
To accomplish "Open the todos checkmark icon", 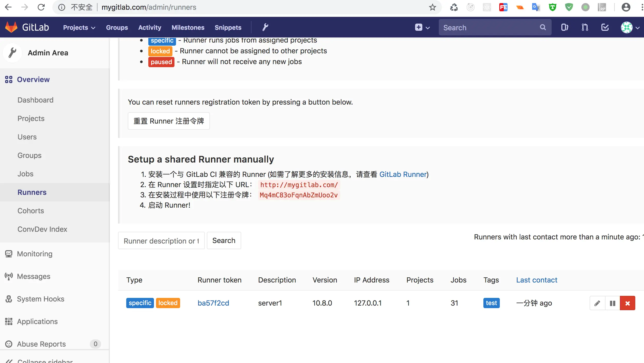I will 605,27.
